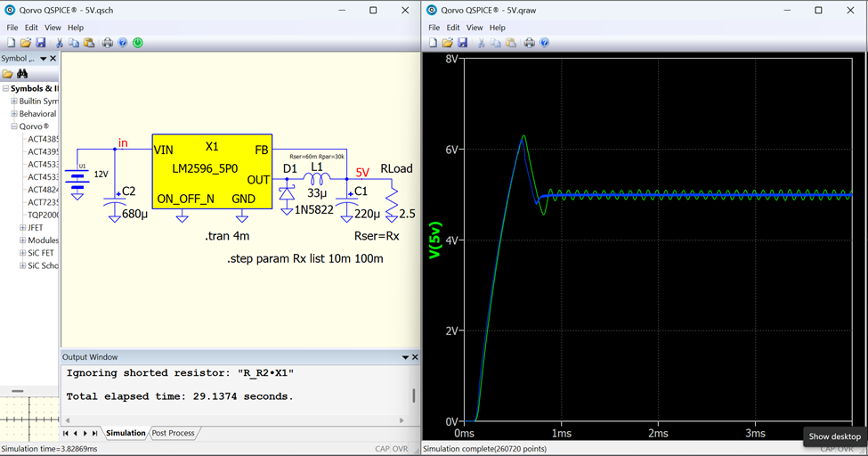868x456 pixels.
Task: Open the Symbol panel dropdown arrow
Action: tap(43, 59)
